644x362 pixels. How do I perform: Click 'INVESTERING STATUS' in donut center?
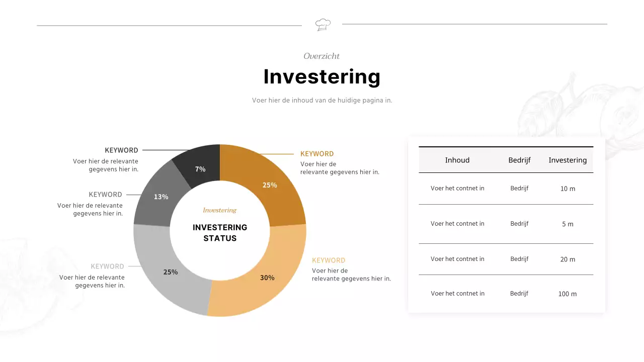click(220, 233)
